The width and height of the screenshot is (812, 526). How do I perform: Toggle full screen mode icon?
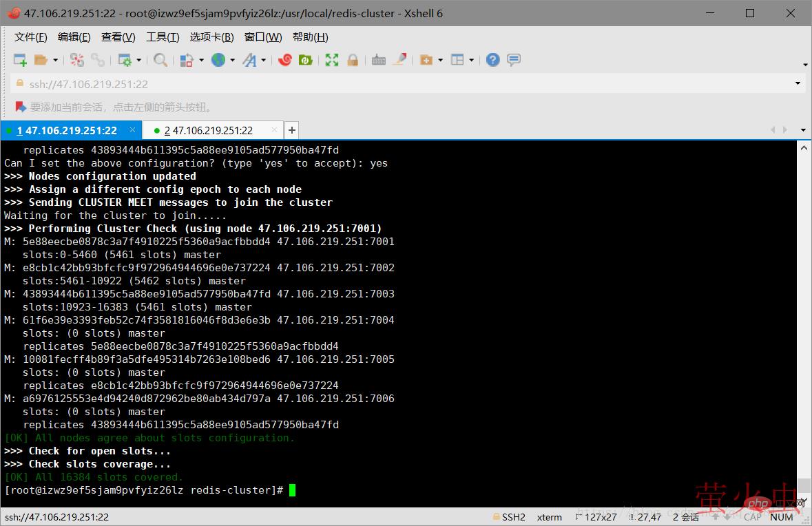pos(332,61)
